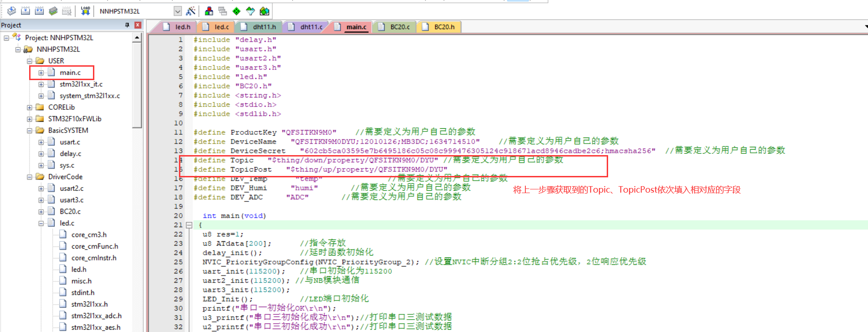Expand the STM32F10xFWLib group
Image resolution: width=868 pixels, height=332 pixels.
click(30, 119)
